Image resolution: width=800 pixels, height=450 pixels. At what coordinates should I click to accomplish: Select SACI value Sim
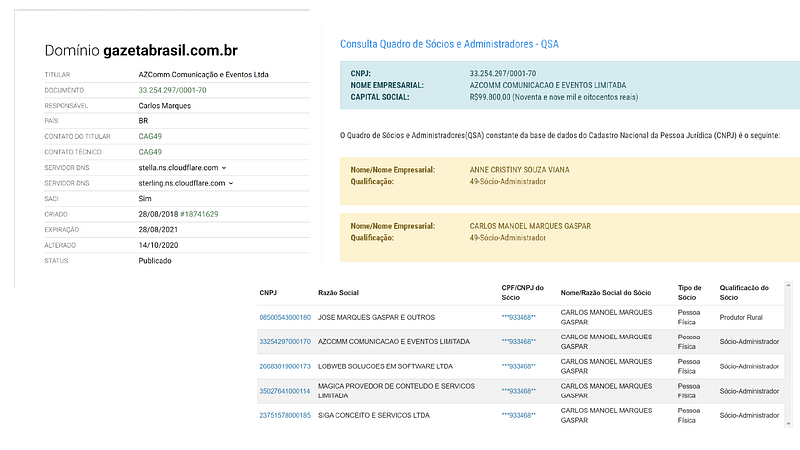145,198
